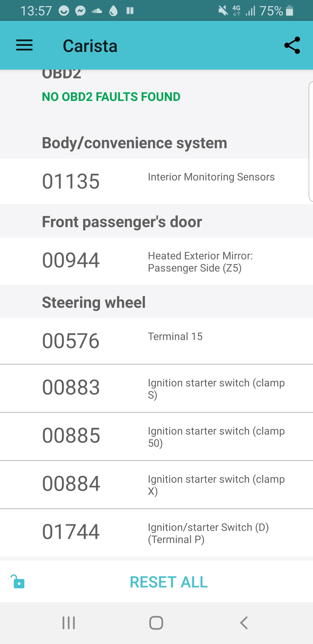The width and height of the screenshot is (313, 644).
Task: Tap the Front passenger's door header
Action: point(122,222)
